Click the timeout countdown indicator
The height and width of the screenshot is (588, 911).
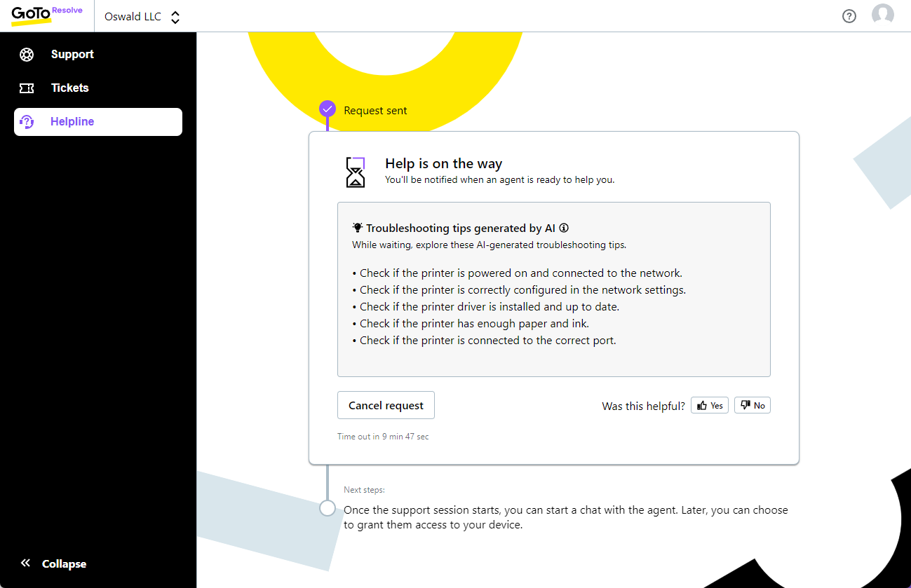(383, 436)
